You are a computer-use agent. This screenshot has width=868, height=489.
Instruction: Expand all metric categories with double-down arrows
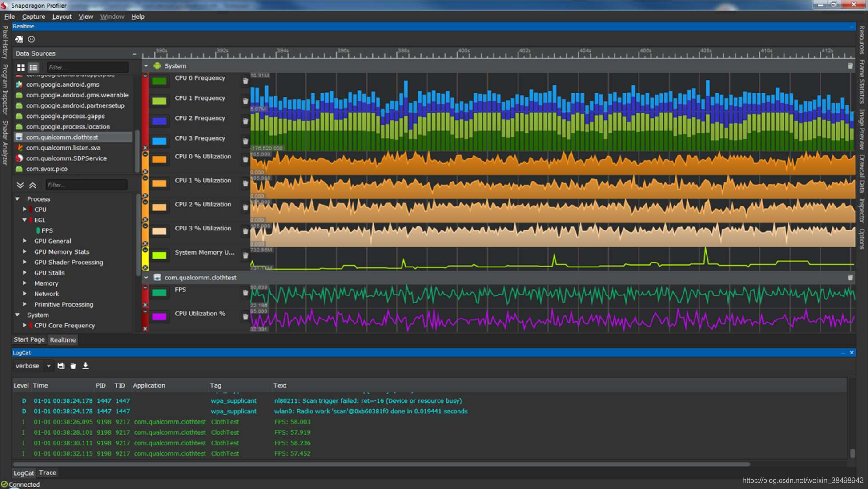20,185
